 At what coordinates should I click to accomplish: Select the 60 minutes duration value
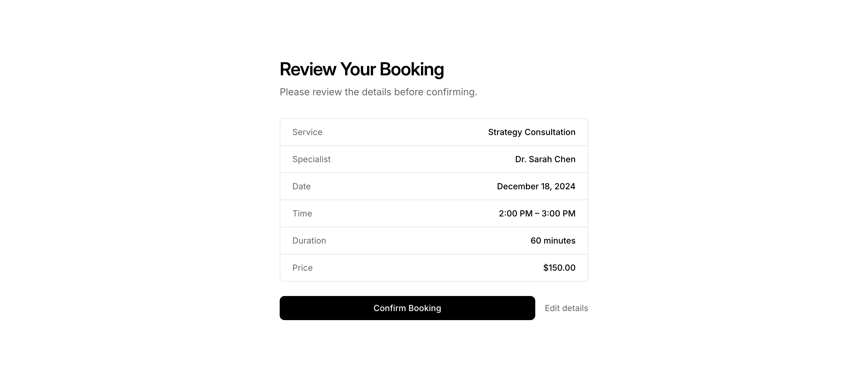point(553,241)
